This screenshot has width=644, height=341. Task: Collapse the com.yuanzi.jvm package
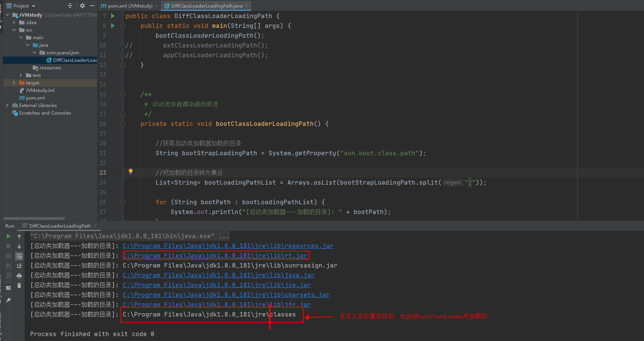tap(34, 53)
